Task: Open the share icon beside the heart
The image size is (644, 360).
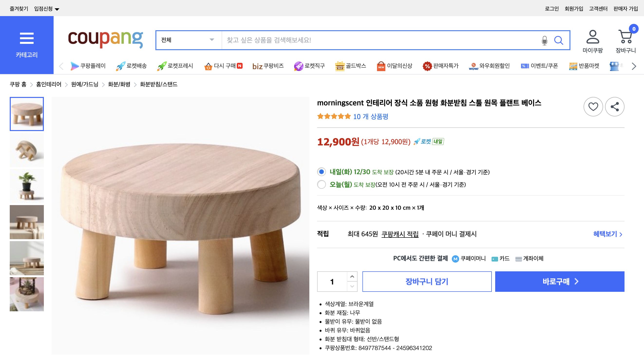Action: [615, 106]
